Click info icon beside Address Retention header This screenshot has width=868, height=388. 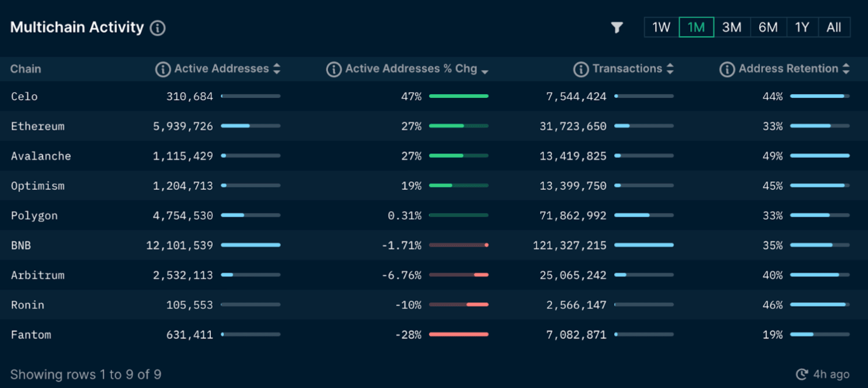727,70
